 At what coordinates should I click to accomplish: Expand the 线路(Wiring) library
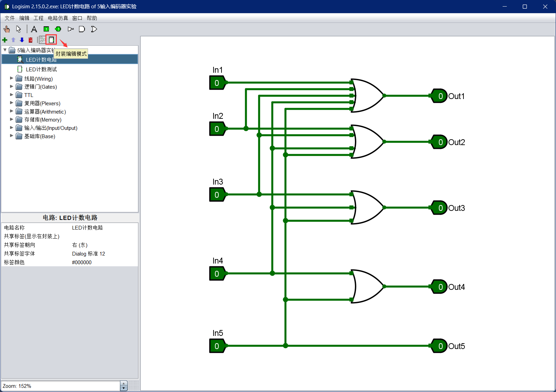[x=11, y=79]
